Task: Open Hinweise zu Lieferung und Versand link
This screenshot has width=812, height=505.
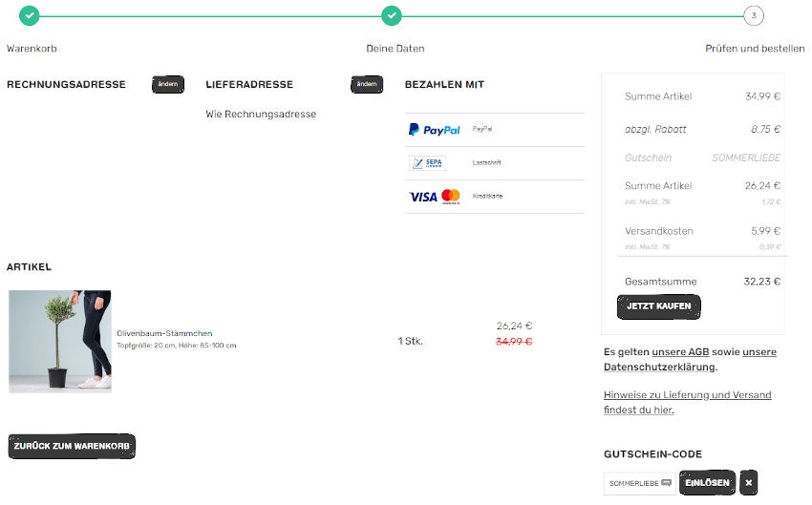Action: pyautogui.click(x=687, y=395)
